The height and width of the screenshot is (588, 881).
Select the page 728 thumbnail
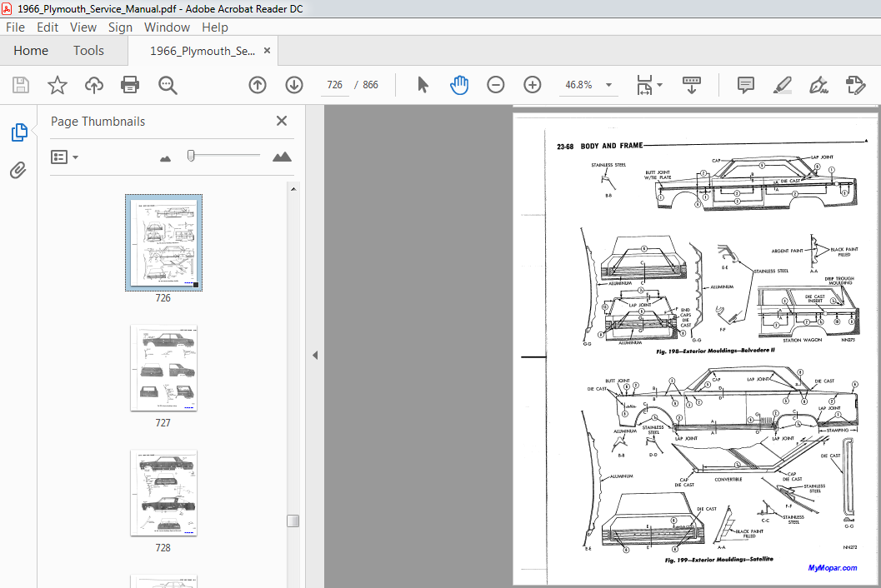click(x=163, y=492)
